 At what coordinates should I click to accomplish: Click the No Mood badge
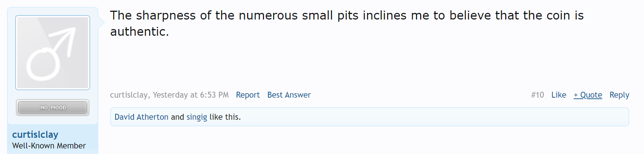click(53, 108)
